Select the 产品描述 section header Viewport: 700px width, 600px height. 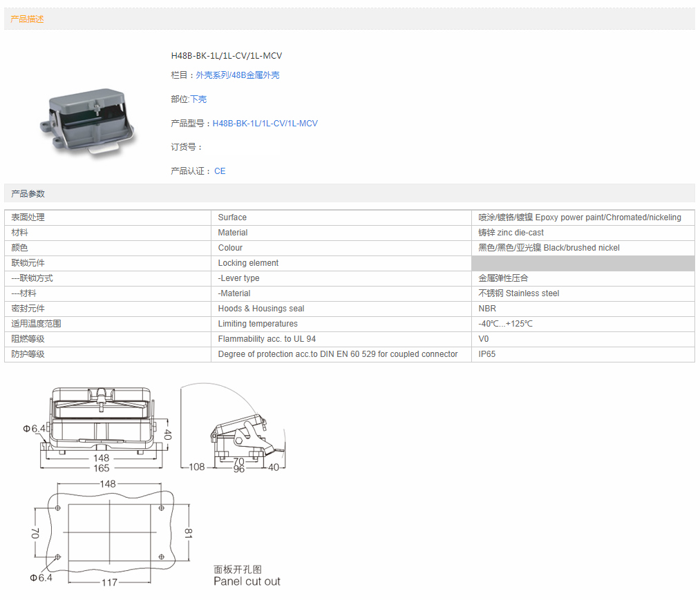point(28,19)
